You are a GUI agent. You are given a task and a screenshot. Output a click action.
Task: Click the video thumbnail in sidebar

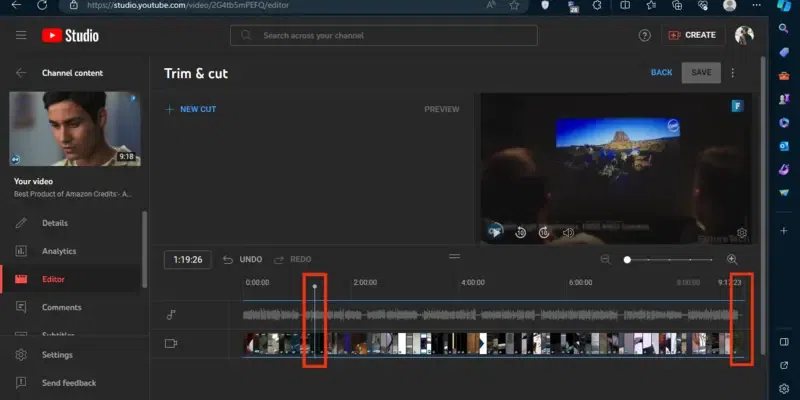point(75,129)
